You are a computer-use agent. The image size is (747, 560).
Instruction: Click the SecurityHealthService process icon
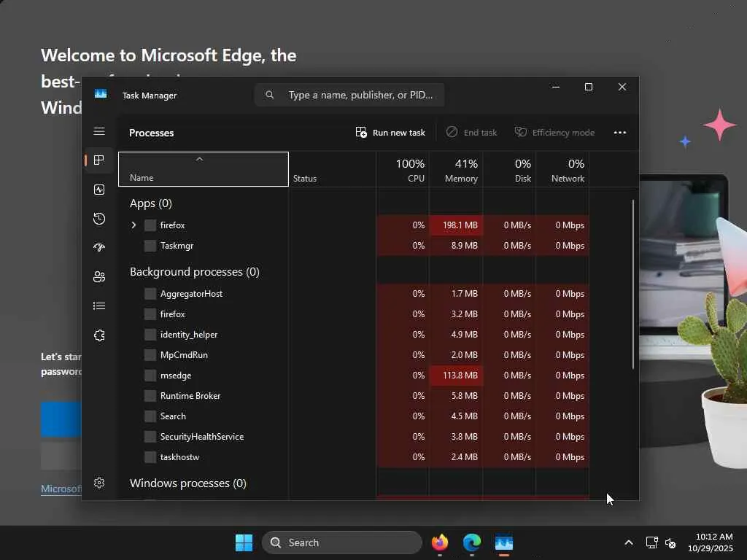tap(150, 437)
